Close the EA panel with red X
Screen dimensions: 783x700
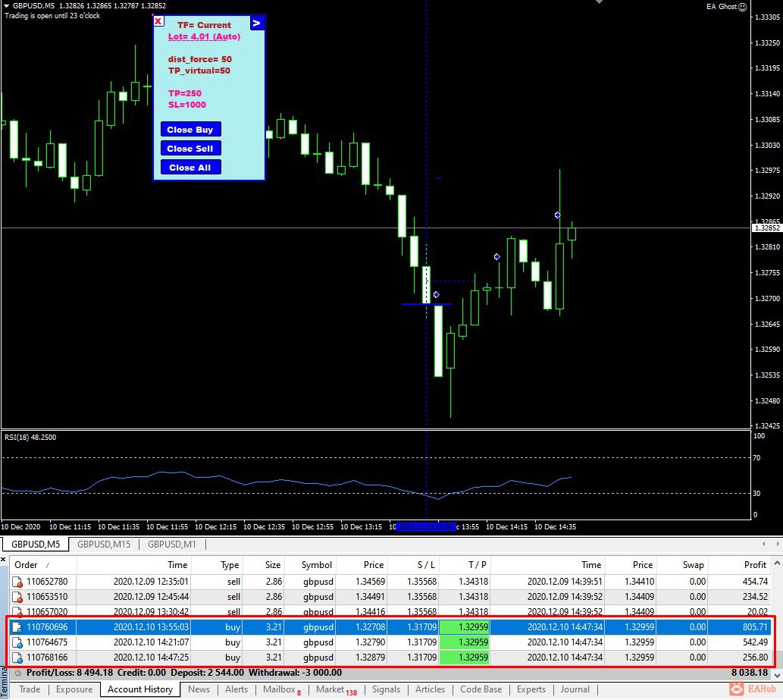(x=158, y=21)
